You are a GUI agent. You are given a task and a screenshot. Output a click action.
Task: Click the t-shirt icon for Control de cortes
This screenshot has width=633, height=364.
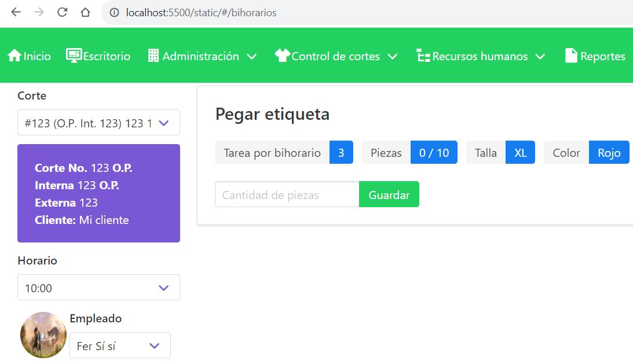282,56
